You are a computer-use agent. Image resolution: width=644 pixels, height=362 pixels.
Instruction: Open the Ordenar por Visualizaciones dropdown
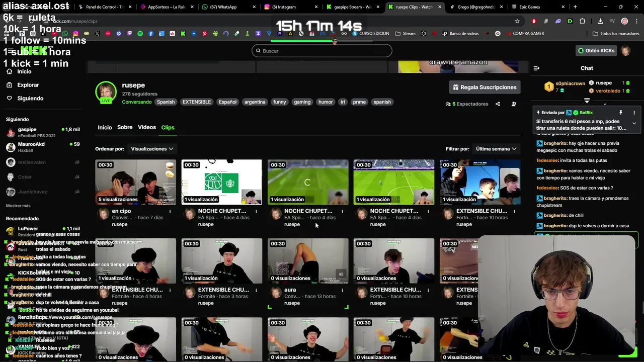152,149
